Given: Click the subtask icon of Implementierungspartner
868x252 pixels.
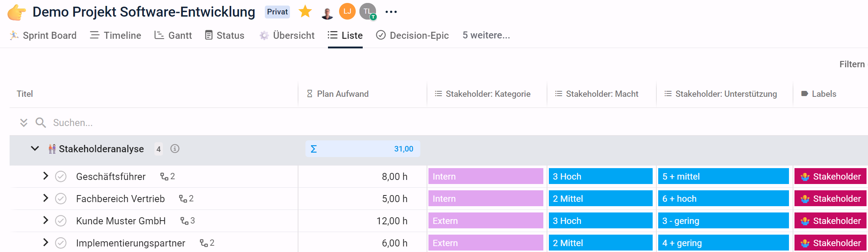Looking at the screenshot, I should (x=204, y=243).
